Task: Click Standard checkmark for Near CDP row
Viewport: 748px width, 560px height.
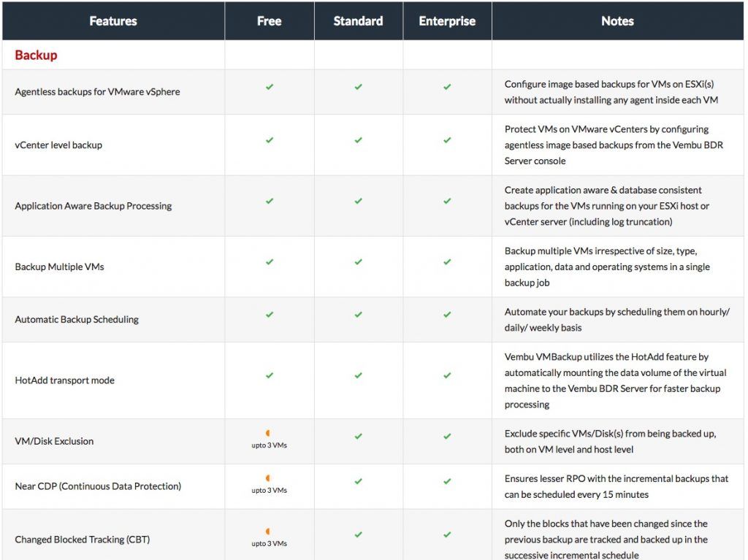Action: pos(358,481)
